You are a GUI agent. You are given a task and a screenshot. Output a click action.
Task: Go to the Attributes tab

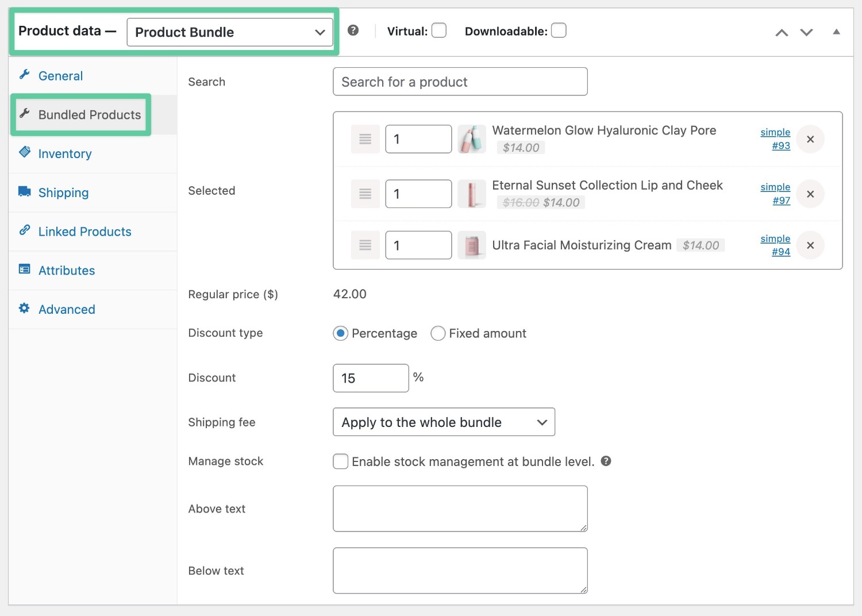click(67, 271)
